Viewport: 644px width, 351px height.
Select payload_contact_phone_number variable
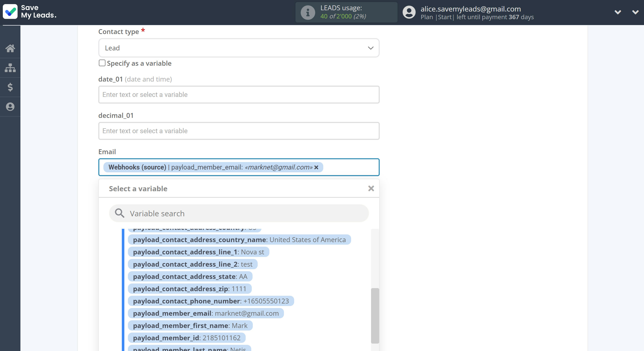[x=211, y=301]
